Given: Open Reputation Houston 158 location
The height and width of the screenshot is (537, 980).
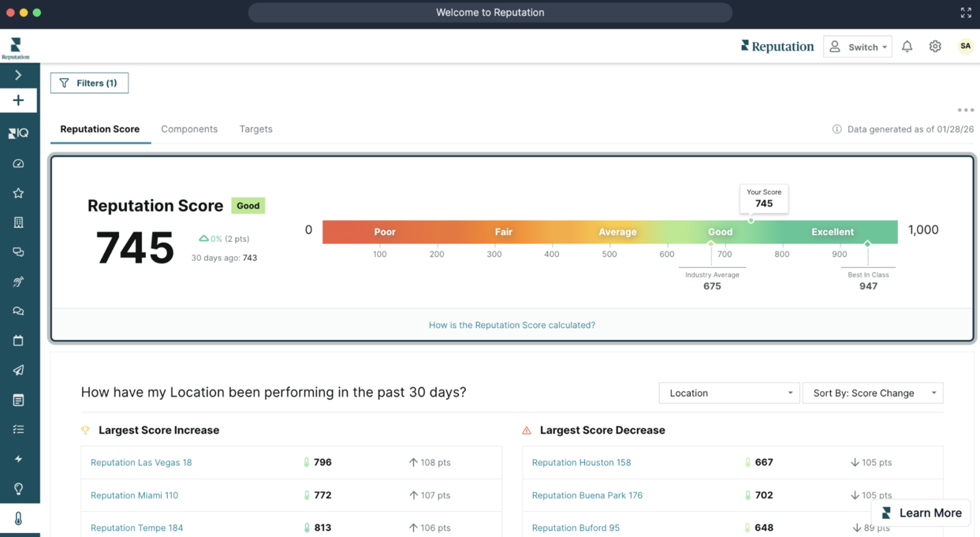Looking at the screenshot, I should pyautogui.click(x=581, y=463).
